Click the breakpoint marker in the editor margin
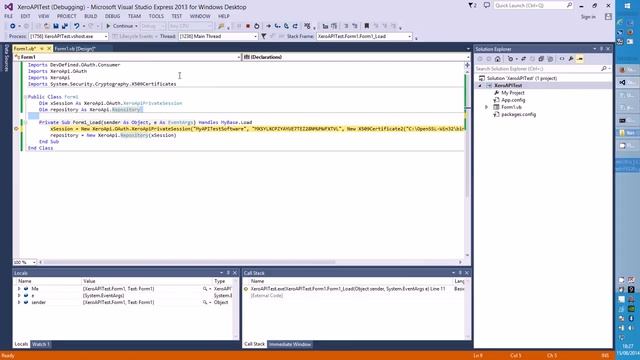640x360 pixels. coord(16,129)
